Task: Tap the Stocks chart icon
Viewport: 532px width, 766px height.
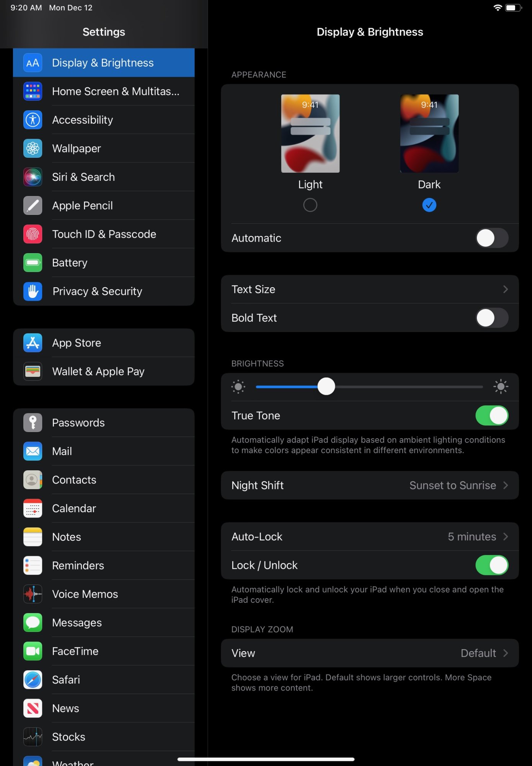Action: (x=33, y=737)
